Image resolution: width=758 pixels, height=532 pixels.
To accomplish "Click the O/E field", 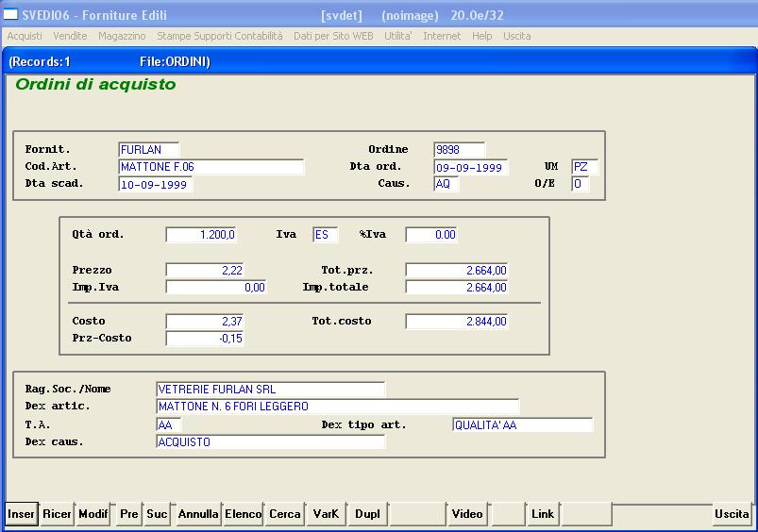I will click(x=581, y=184).
